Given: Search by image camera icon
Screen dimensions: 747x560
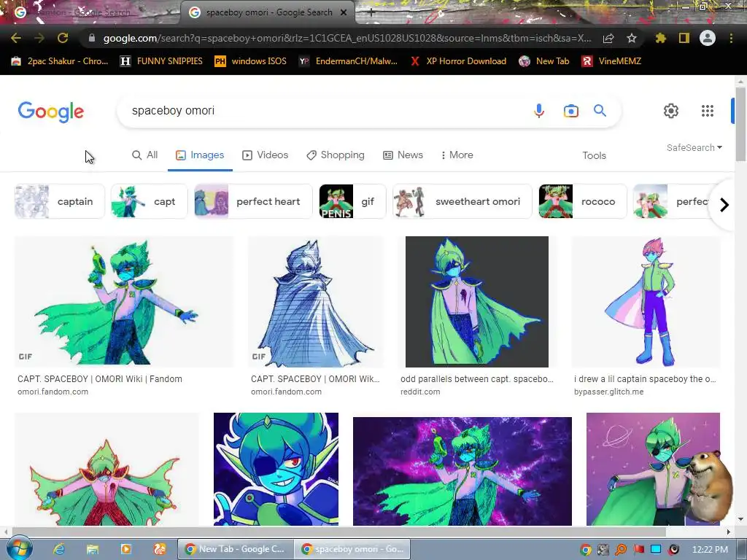Looking at the screenshot, I should click(x=570, y=111).
